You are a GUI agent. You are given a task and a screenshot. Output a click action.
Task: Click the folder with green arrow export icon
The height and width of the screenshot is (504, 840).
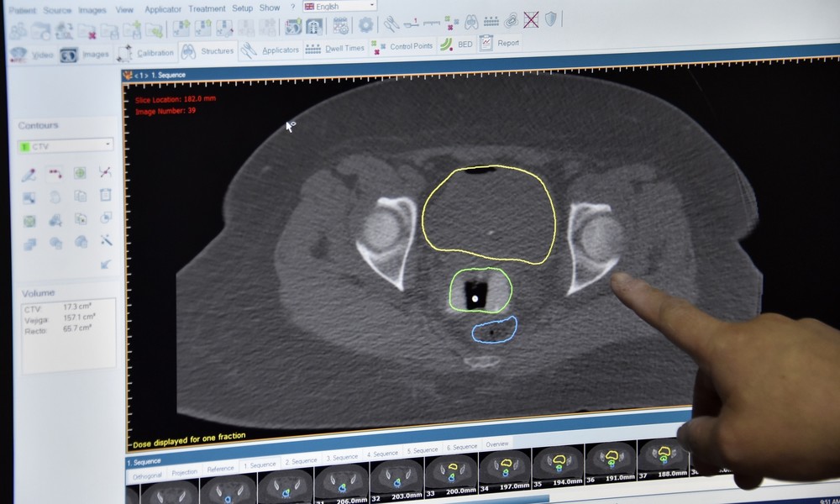coord(154,30)
